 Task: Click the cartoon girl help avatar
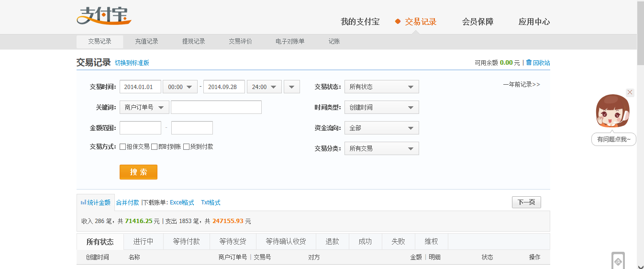tap(612, 112)
